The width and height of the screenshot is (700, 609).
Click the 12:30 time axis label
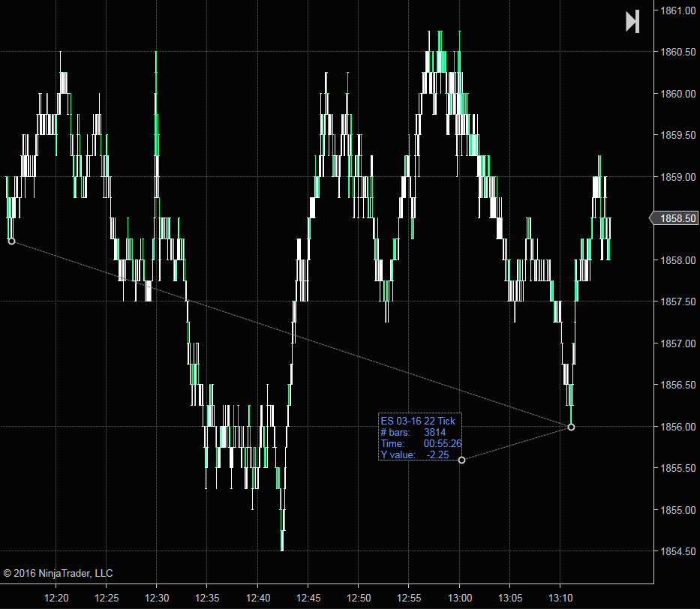157,598
